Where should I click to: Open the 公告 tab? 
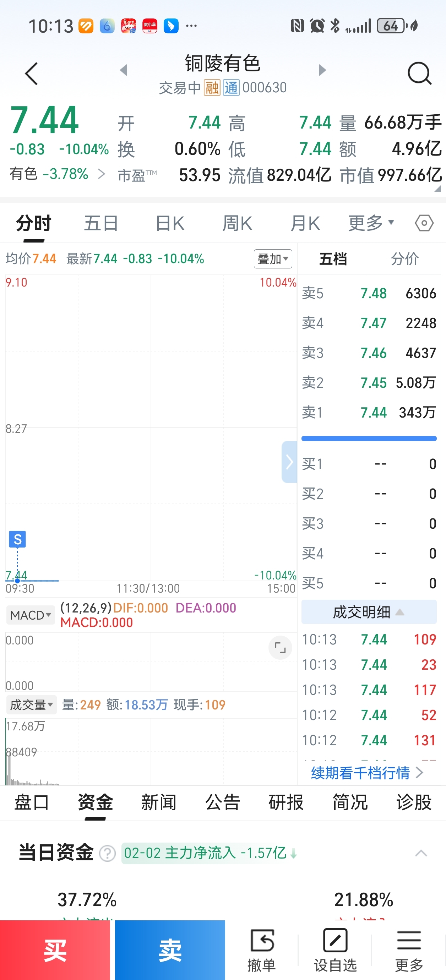coord(223,803)
